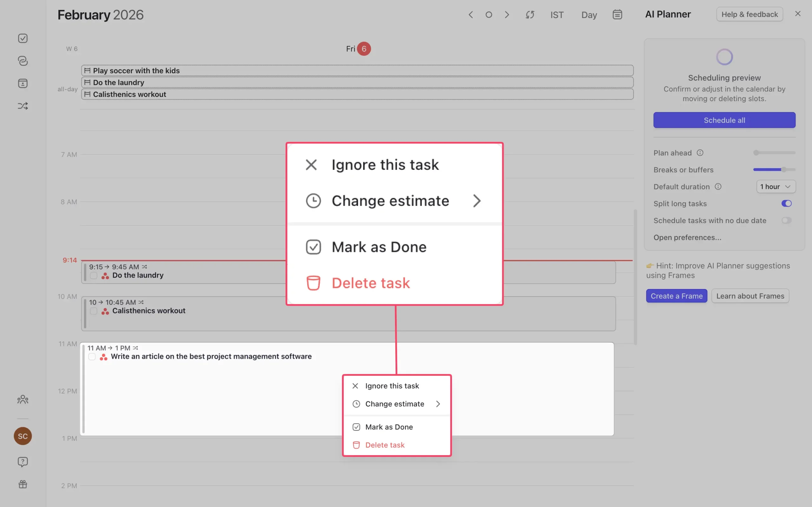This screenshot has height=507, width=812.
Task: Open the Day view selector
Action: [589, 15]
